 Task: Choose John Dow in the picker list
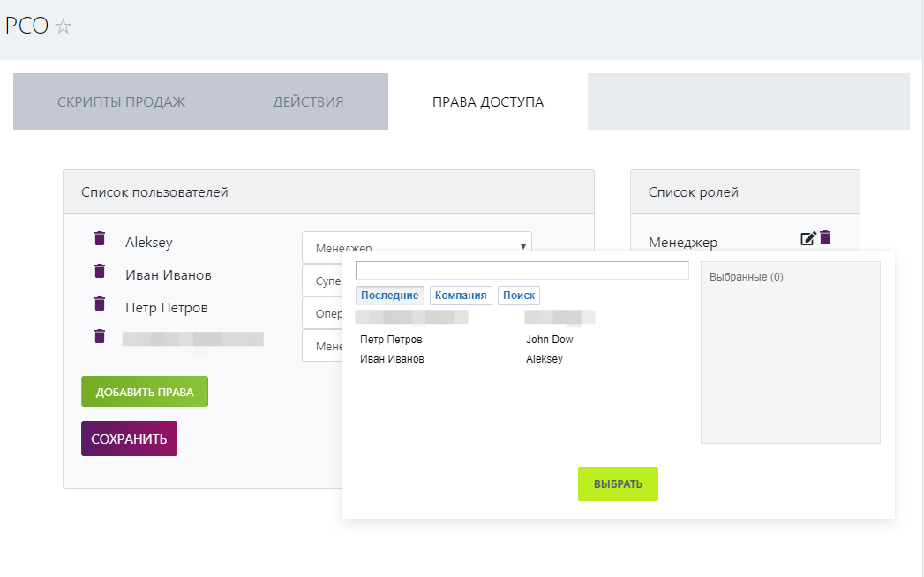point(549,340)
